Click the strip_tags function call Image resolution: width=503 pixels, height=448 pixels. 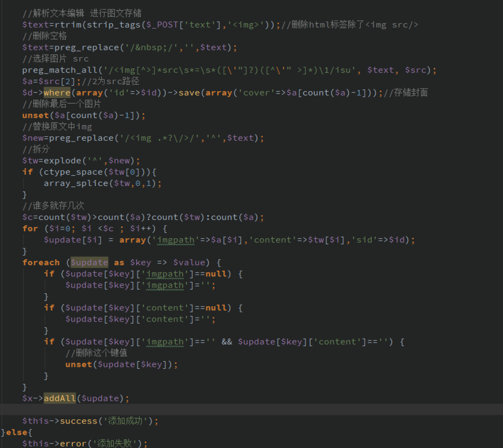[x=114, y=25]
